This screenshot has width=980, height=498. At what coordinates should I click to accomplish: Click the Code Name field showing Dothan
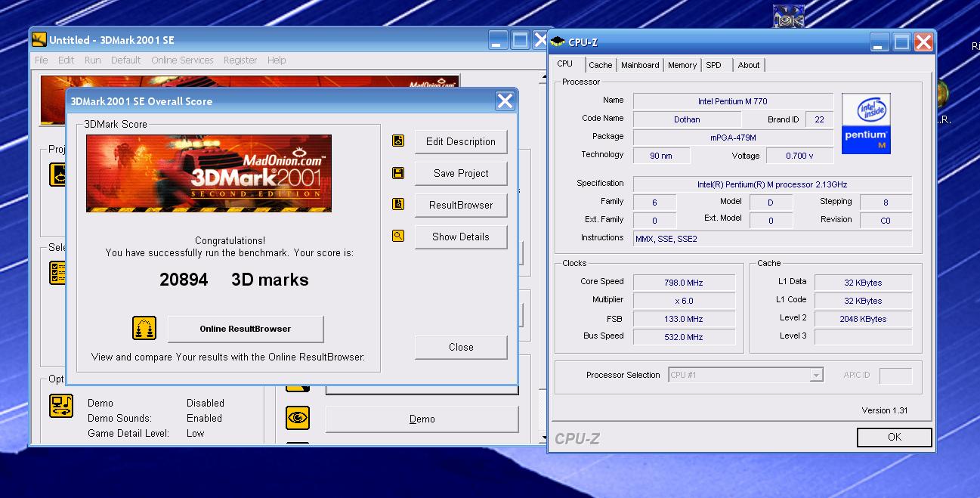(x=687, y=119)
